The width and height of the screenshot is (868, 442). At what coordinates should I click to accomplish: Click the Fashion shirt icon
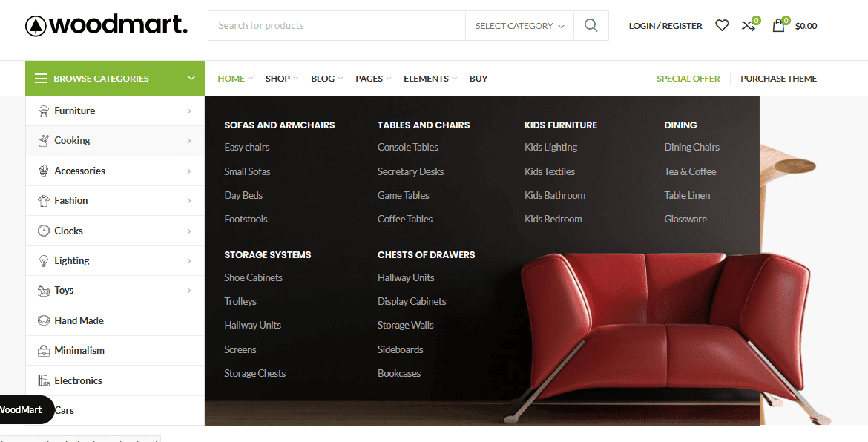click(x=43, y=201)
